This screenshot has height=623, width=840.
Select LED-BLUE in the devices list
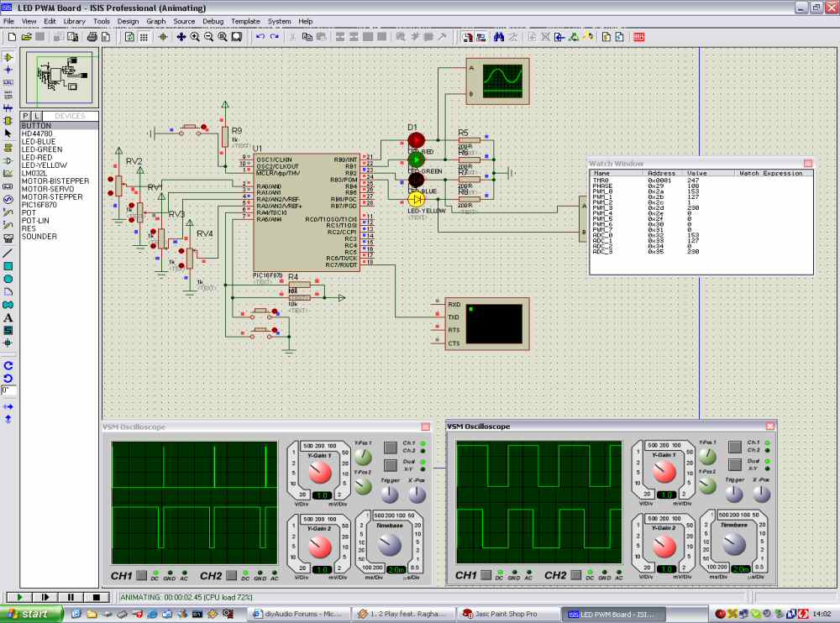(59, 141)
